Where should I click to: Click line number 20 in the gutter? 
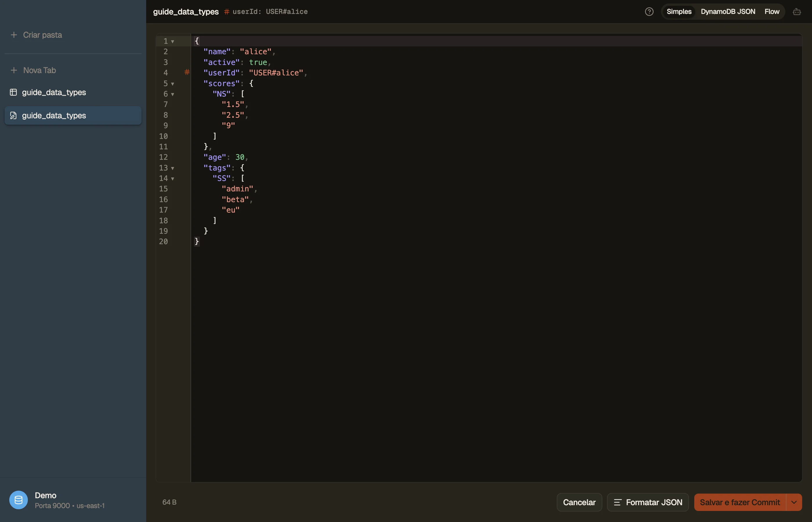pos(163,242)
